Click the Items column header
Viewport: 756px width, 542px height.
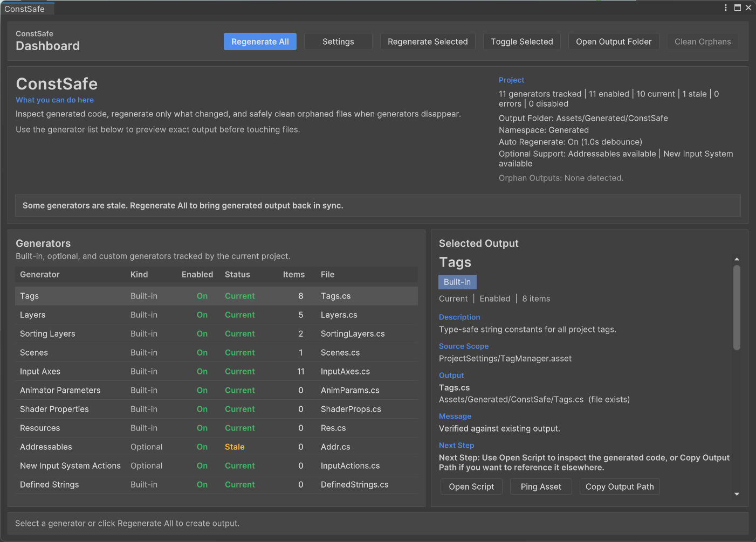(294, 274)
